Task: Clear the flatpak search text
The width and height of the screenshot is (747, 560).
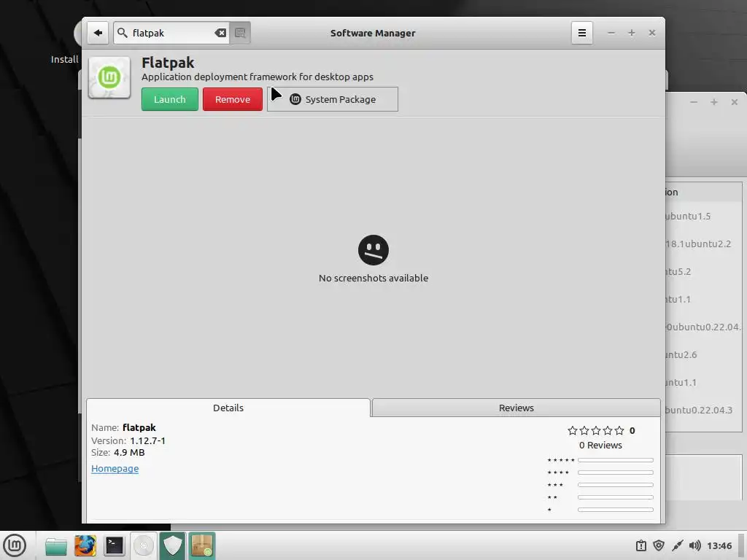Action: point(220,33)
